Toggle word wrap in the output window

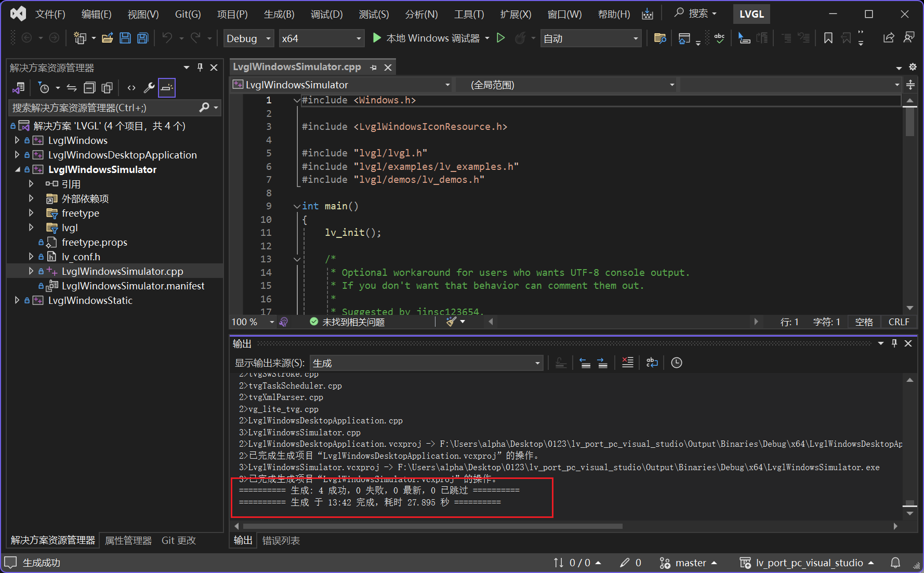[652, 362]
